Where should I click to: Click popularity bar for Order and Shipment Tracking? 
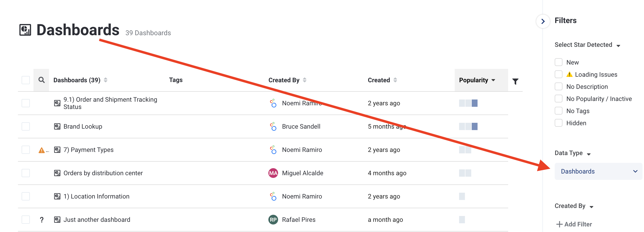pos(468,103)
